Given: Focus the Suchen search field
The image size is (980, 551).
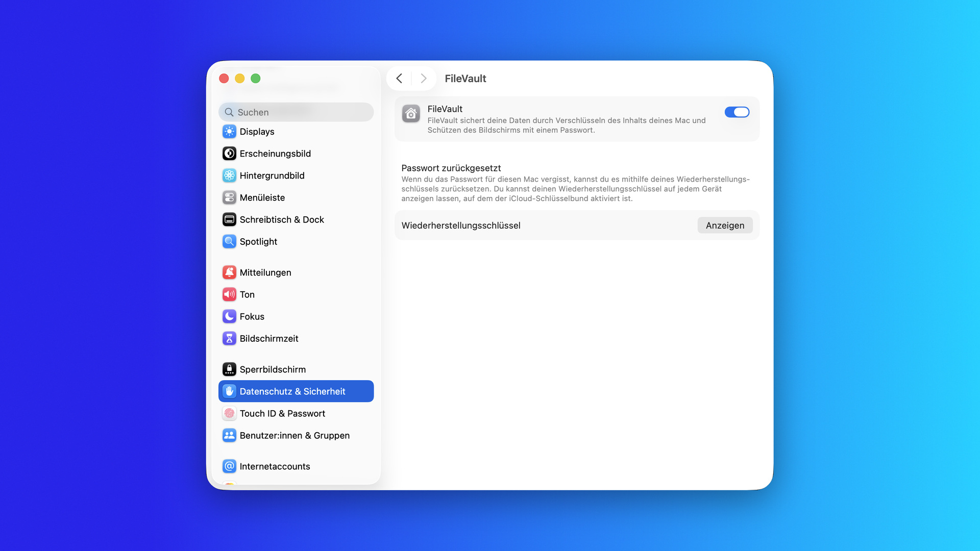Looking at the screenshot, I should coord(296,112).
